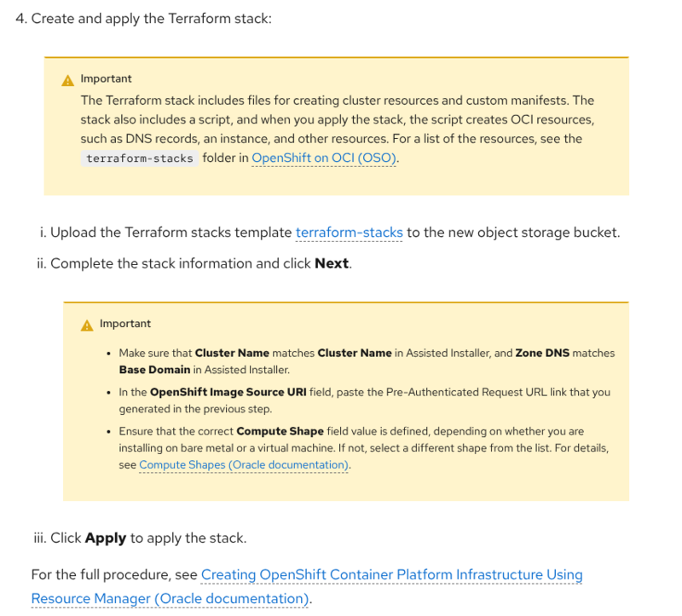Click the bold Compute Shape field name

coord(272,432)
